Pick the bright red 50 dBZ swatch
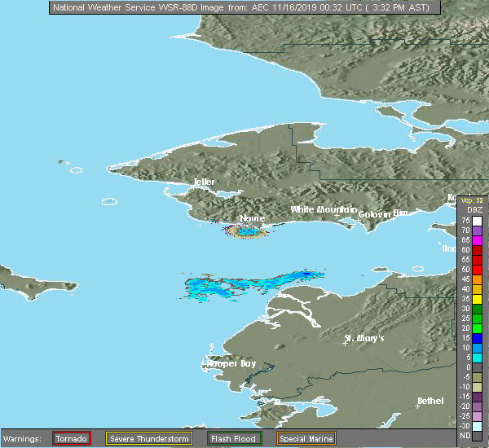The image size is (489, 448). pos(477,270)
